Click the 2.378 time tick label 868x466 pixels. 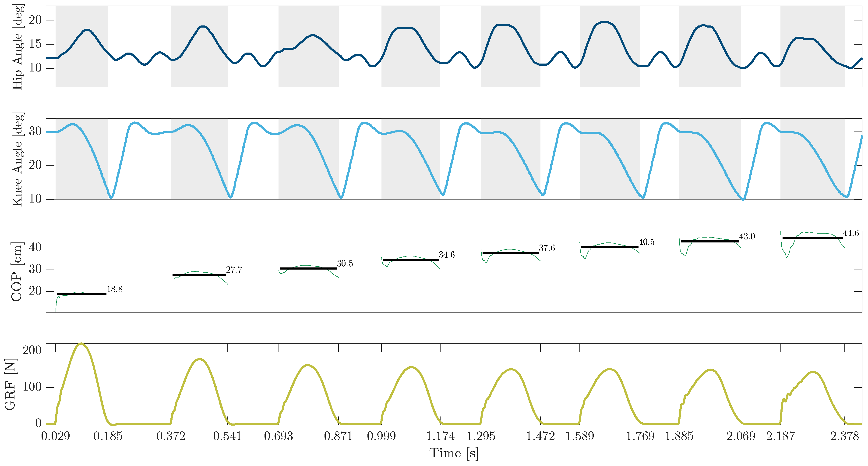click(x=844, y=436)
